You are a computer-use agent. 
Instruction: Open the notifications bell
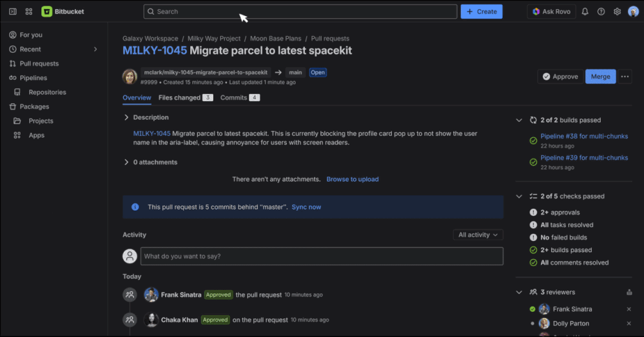pyautogui.click(x=585, y=12)
